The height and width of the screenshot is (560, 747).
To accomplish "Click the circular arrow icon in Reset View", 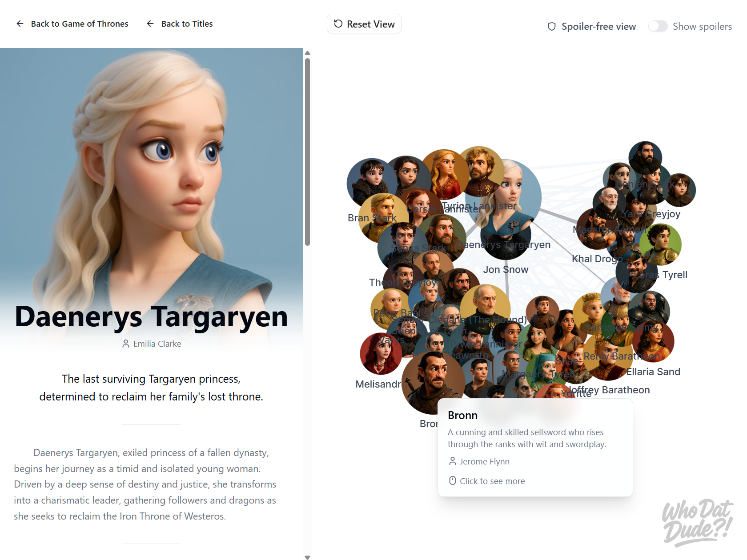I will coord(338,24).
